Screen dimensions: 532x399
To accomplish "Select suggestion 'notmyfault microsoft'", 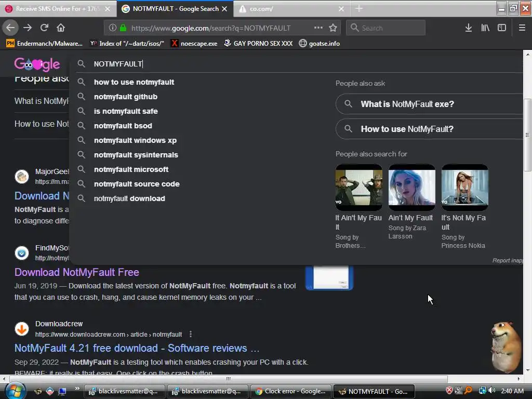I will pos(131,169).
